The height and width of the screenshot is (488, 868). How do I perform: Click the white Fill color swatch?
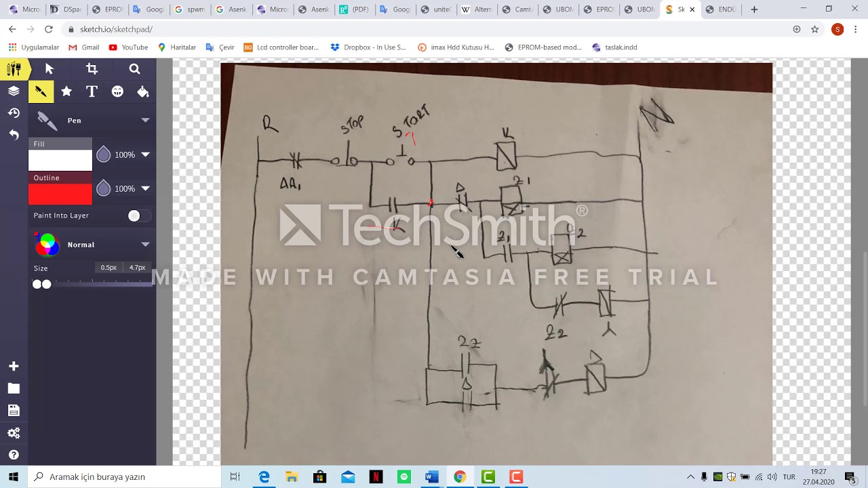coord(60,161)
